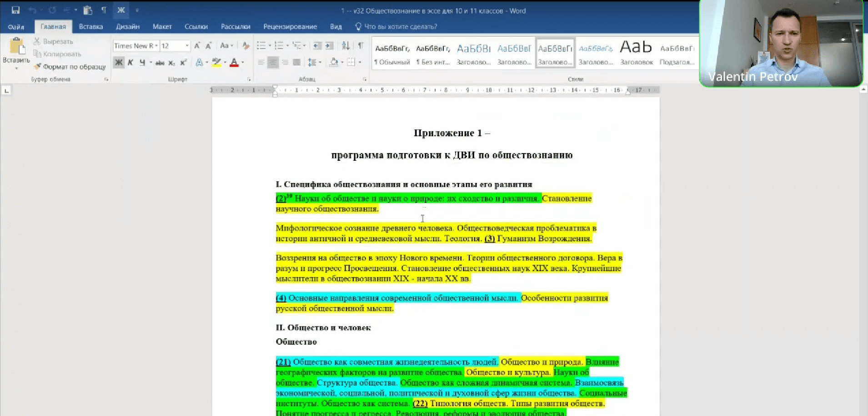Open the Рецензирование tab
Screen dimensions: 868x416
coord(290,26)
